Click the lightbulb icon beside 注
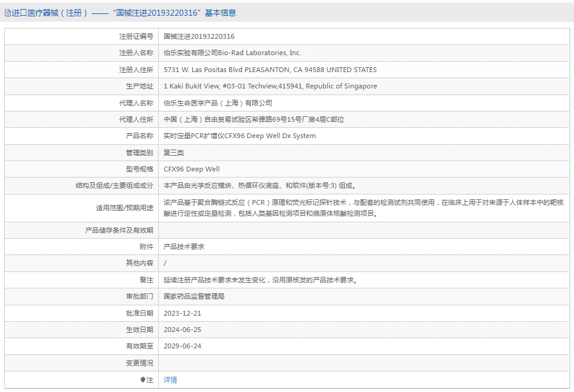Image resolution: width=574 pixels, height=392 pixels. click(x=143, y=380)
